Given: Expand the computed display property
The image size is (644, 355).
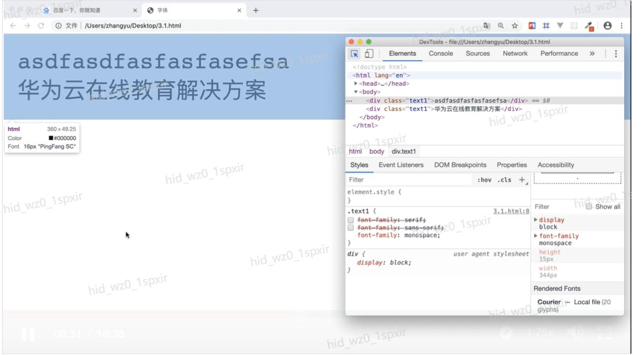Looking at the screenshot, I should (536, 220).
